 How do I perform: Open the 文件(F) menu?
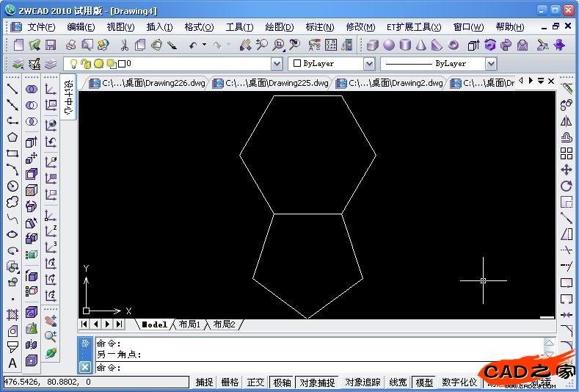41,27
